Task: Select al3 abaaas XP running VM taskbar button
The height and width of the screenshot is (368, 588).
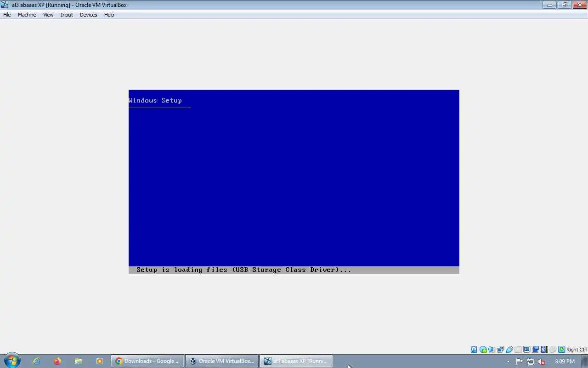Action: tap(296, 361)
